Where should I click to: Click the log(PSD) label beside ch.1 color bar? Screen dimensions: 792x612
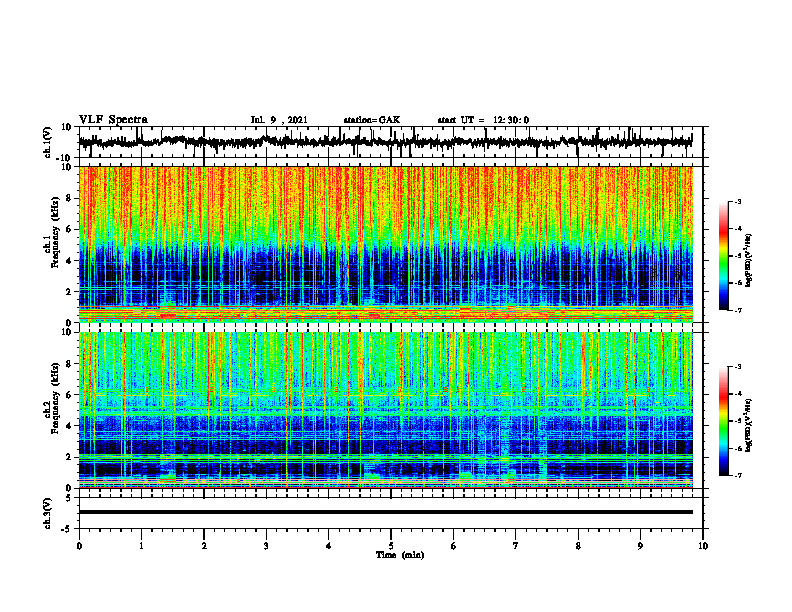[x=748, y=261]
